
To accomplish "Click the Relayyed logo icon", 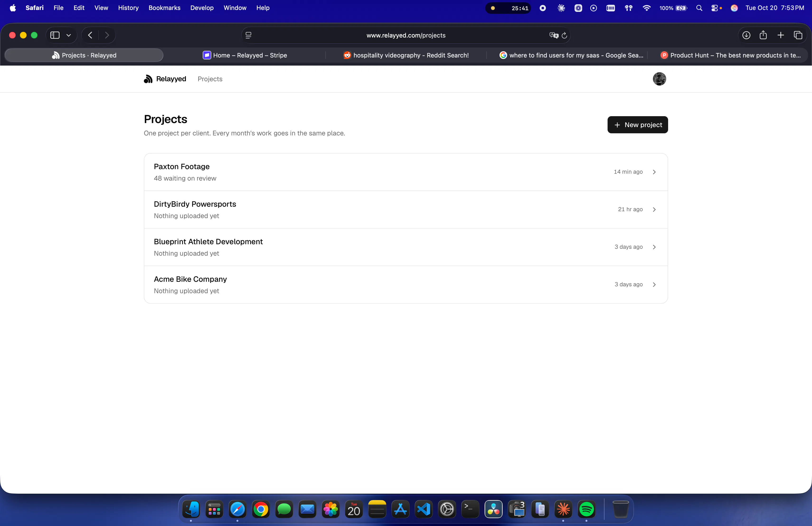I will coord(148,79).
